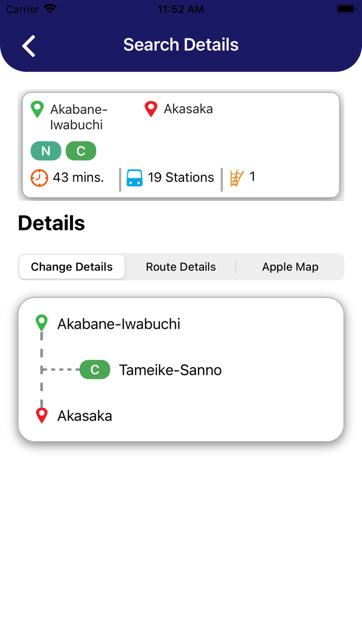Open the Search Details title menu
Viewport: 362px width, 644px height.
pyautogui.click(x=180, y=45)
